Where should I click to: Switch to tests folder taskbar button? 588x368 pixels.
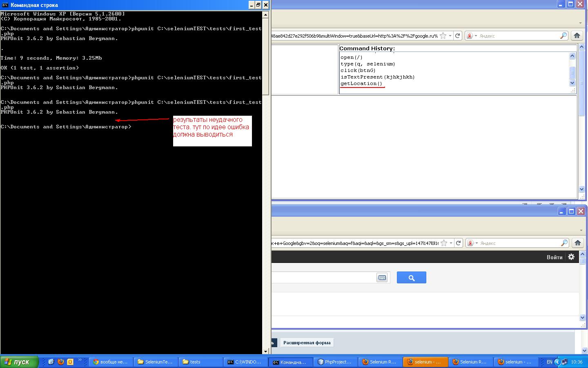pyautogui.click(x=200, y=362)
